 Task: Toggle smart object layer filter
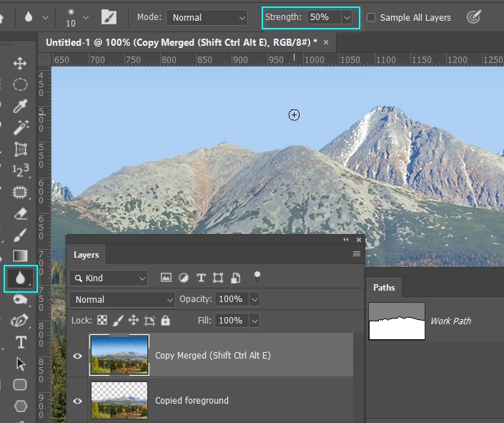point(236,278)
